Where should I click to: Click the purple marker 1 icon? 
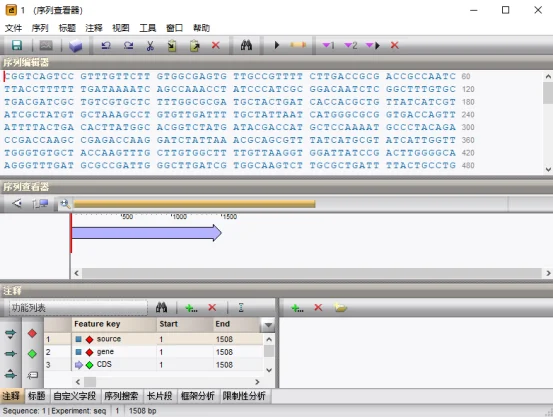tap(328, 45)
